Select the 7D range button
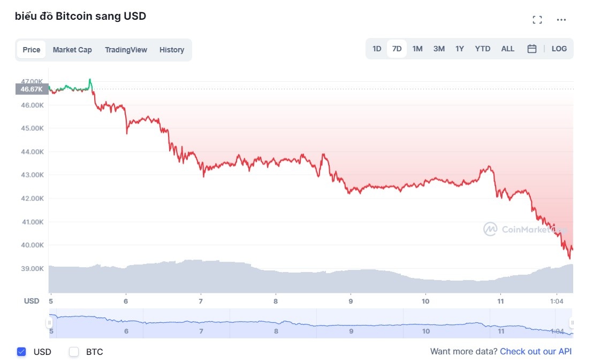593x364 pixels. [x=397, y=48]
